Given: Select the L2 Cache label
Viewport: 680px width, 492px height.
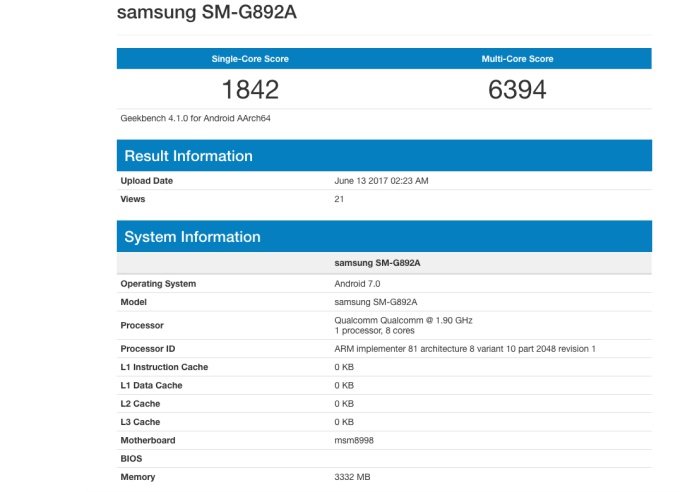Looking at the screenshot, I should click(x=140, y=403).
